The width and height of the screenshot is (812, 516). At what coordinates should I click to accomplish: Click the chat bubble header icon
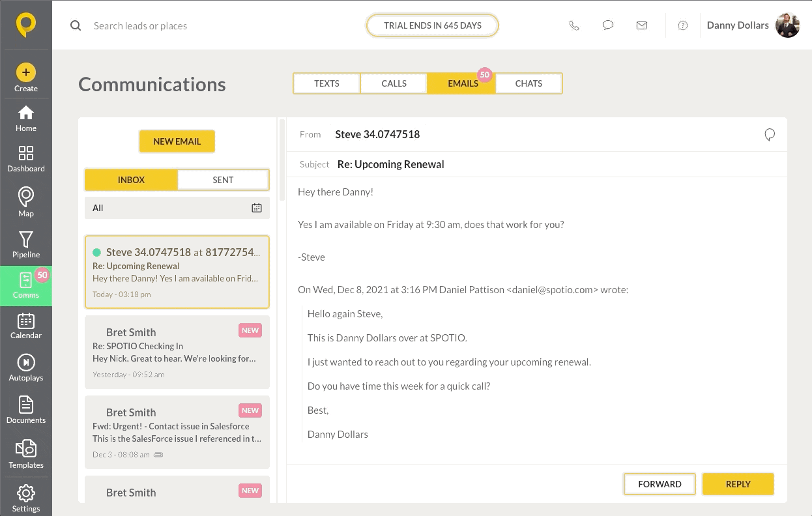608,25
